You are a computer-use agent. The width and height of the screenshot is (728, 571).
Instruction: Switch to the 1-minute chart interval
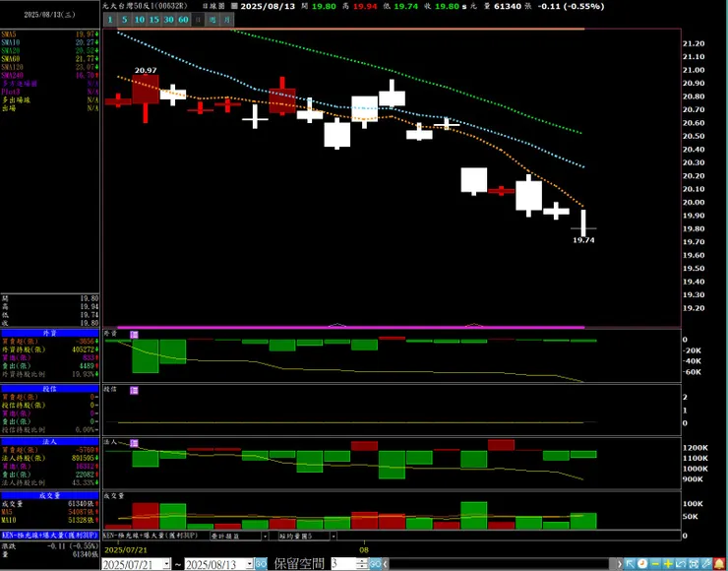pyautogui.click(x=110, y=20)
